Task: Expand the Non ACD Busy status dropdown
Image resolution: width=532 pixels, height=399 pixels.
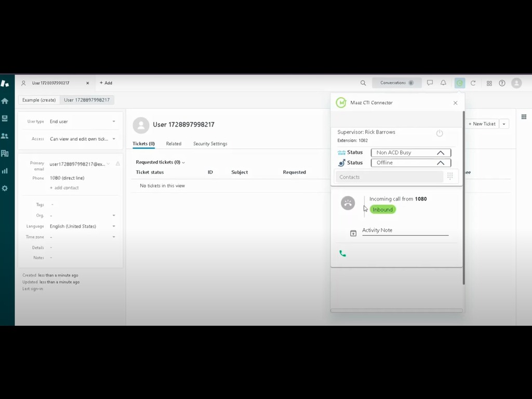Action: [410, 153]
